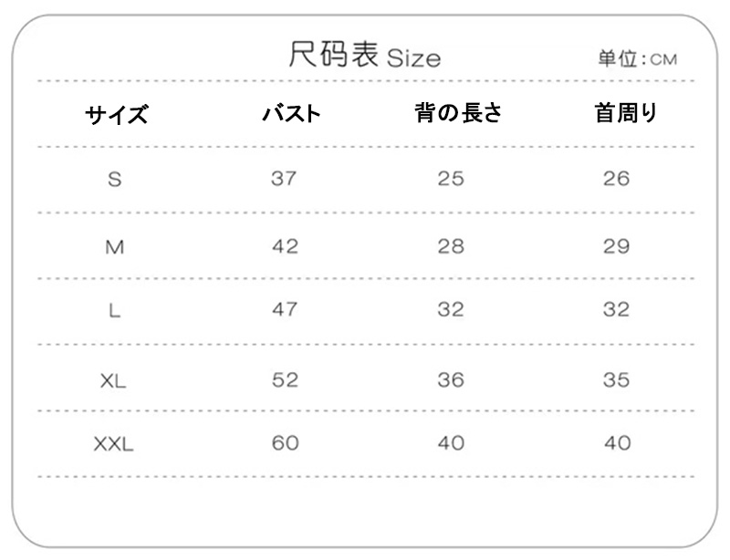Select the サイズ column header
730x560 pixels.
click(x=117, y=114)
